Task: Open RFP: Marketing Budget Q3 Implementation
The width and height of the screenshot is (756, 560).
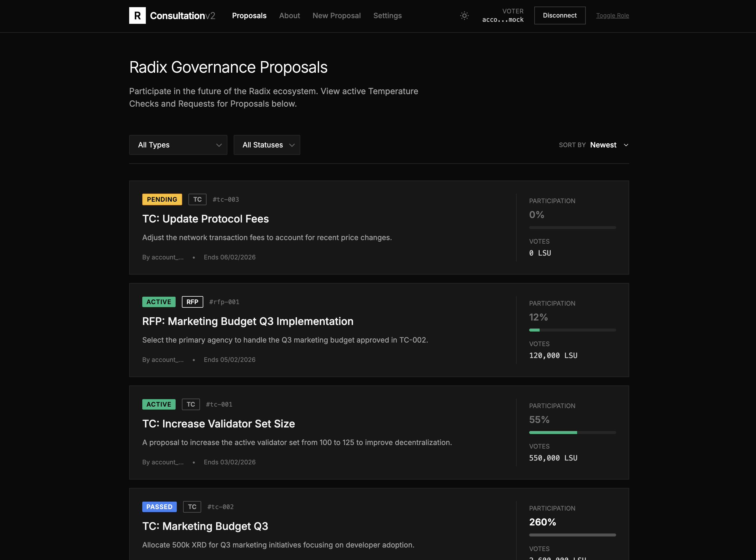Action: (x=248, y=321)
